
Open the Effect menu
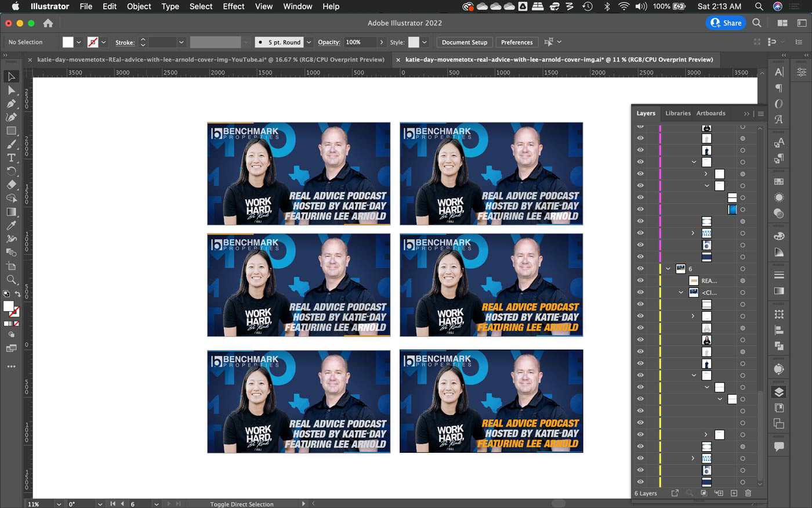pyautogui.click(x=234, y=6)
